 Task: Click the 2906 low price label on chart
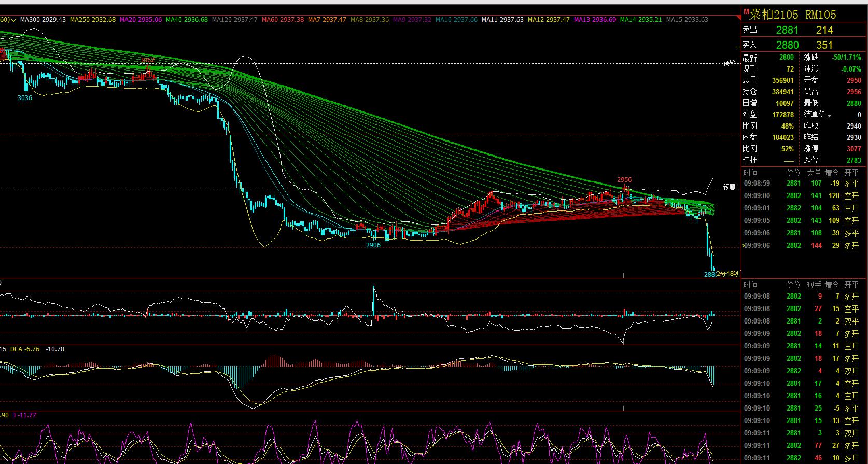[373, 245]
